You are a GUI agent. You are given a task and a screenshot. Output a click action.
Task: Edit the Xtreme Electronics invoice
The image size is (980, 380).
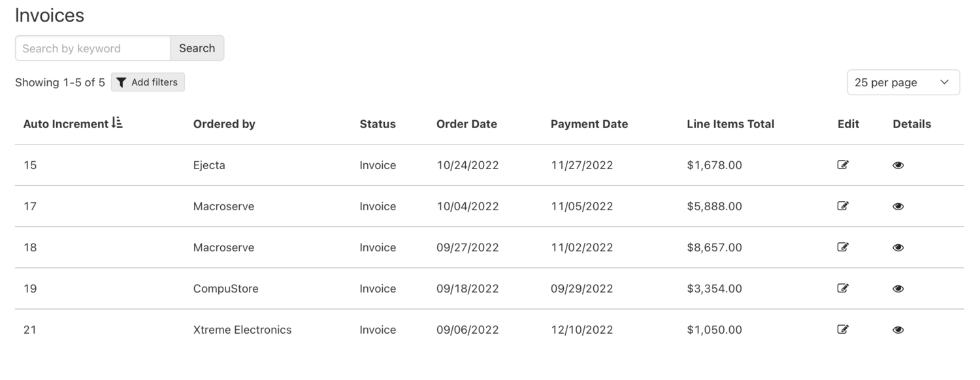(x=843, y=330)
